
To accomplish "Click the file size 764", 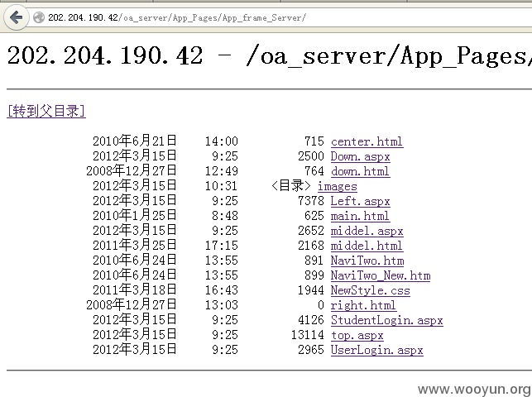I will coord(314,171).
